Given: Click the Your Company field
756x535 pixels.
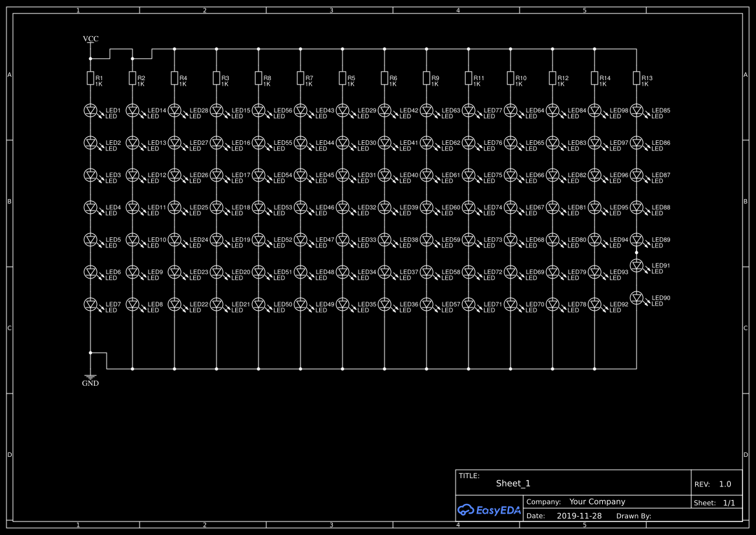Looking at the screenshot, I should click(x=597, y=501).
